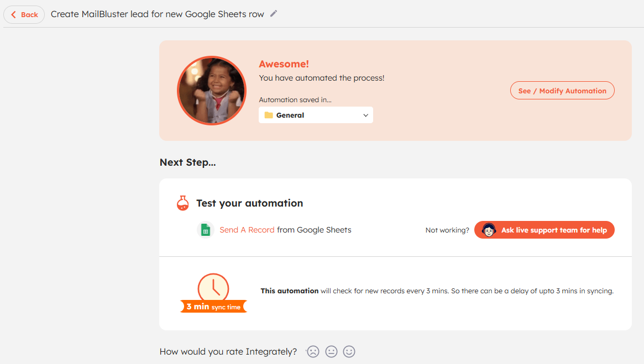Screen dimensions: 644x364
Task: Click the Back button
Action: click(x=24, y=15)
